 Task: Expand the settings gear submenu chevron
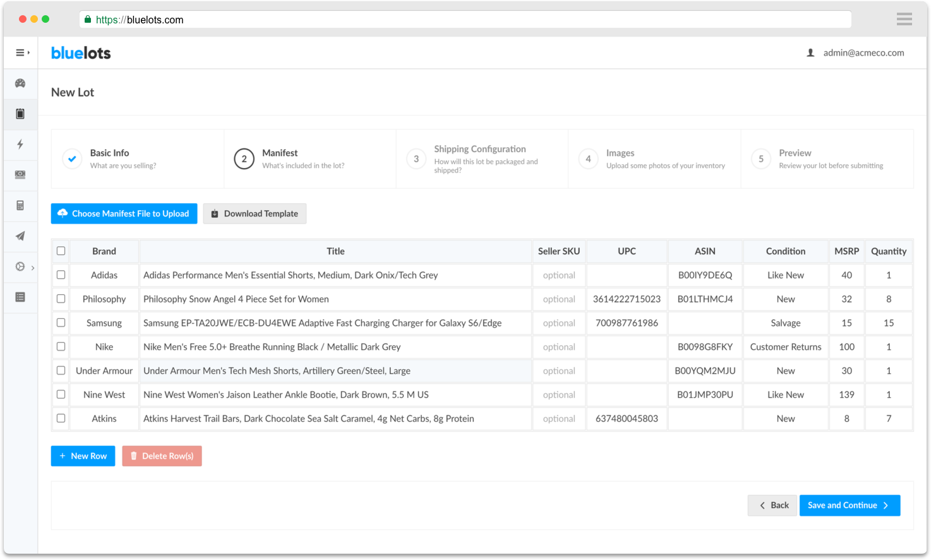pyautogui.click(x=33, y=268)
